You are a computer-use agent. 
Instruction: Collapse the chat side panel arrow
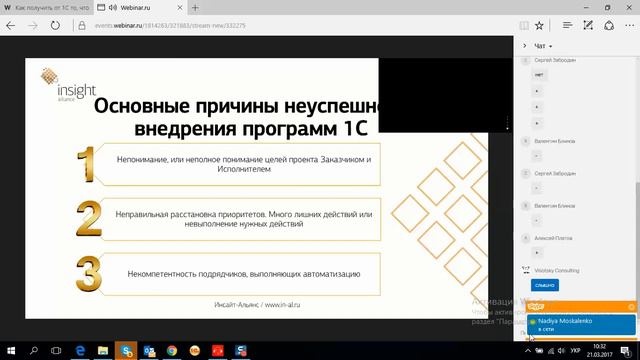pyautogui.click(x=524, y=46)
